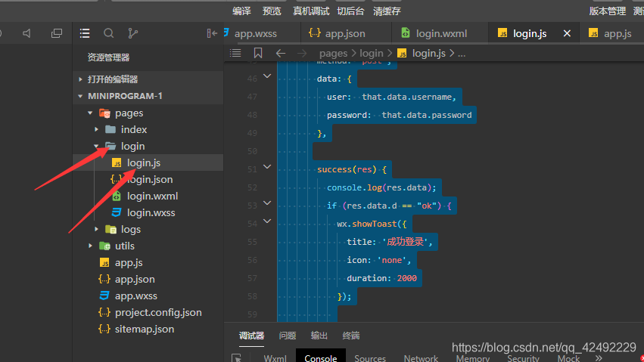The width and height of the screenshot is (644, 362).
Task: Close the login.js editor tab
Action: click(x=567, y=33)
